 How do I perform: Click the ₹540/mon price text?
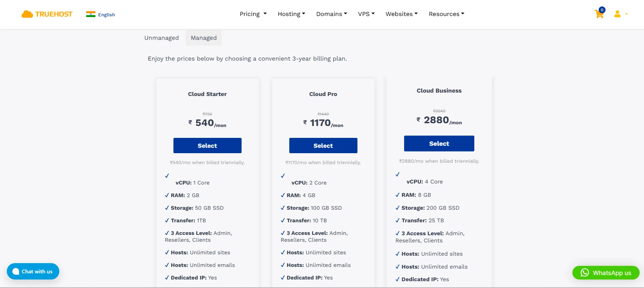[208, 123]
